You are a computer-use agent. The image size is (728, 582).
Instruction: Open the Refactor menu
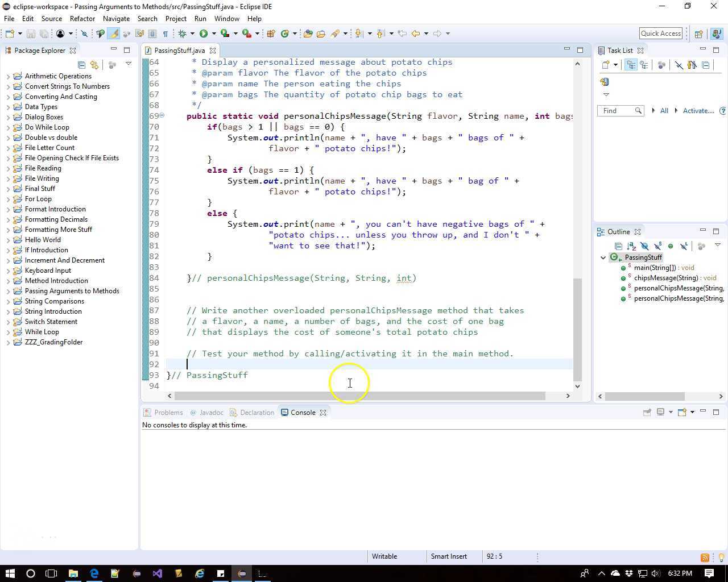tap(82, 18)
